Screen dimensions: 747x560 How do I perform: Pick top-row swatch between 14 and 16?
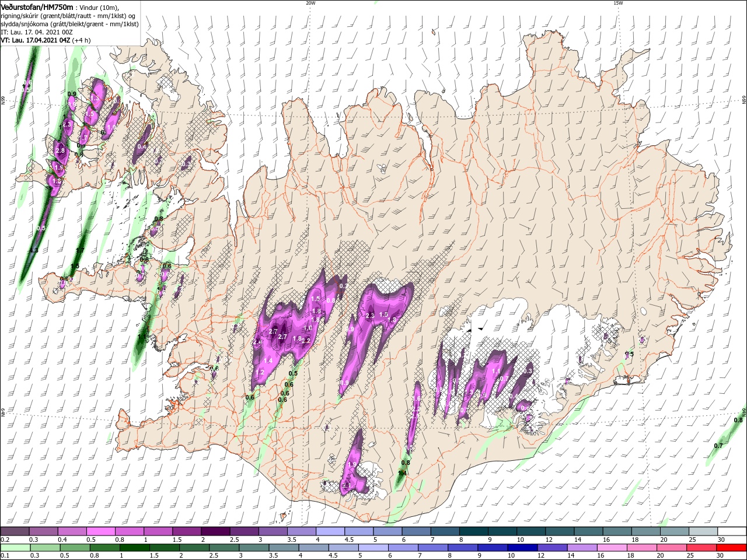[588, 531]
